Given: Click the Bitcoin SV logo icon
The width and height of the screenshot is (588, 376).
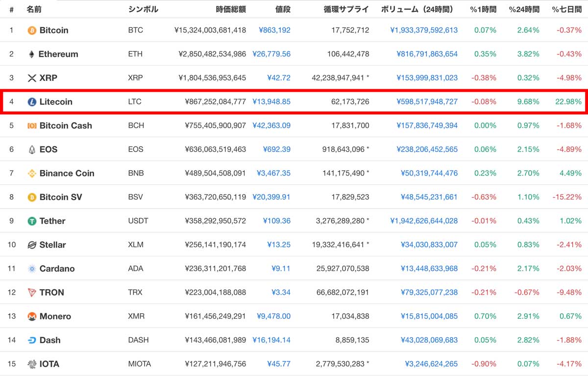Looking at the screenshot, I should [32, 197].
